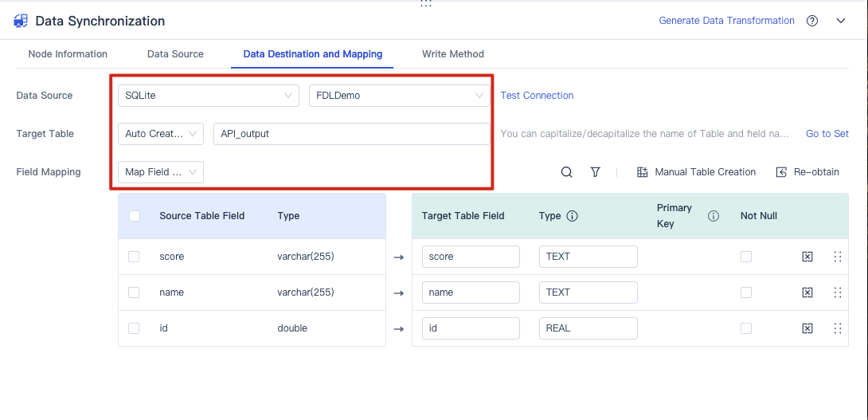Click the Not Null column header
The width and height of the screenshot is (868, 420).
(x=759, y=216)
